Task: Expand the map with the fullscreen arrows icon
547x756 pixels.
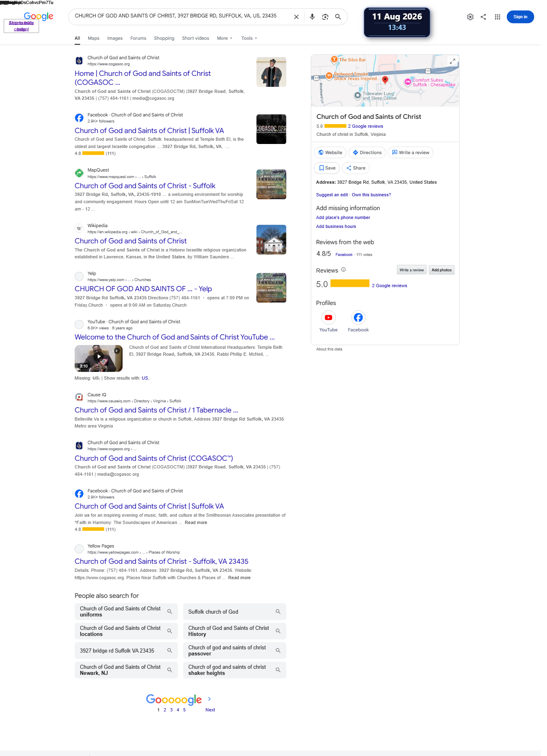Action: click(452, 61)
